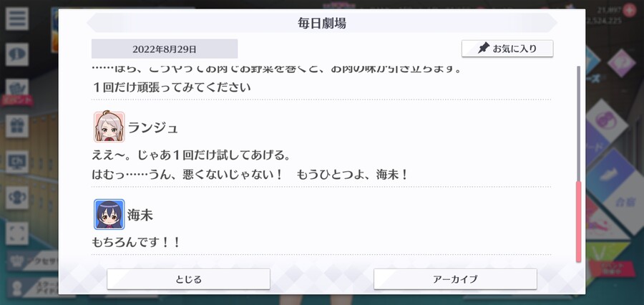Open the hamburger main menu
The width and height of the screenshot is (644, 305).
(17, 19)
